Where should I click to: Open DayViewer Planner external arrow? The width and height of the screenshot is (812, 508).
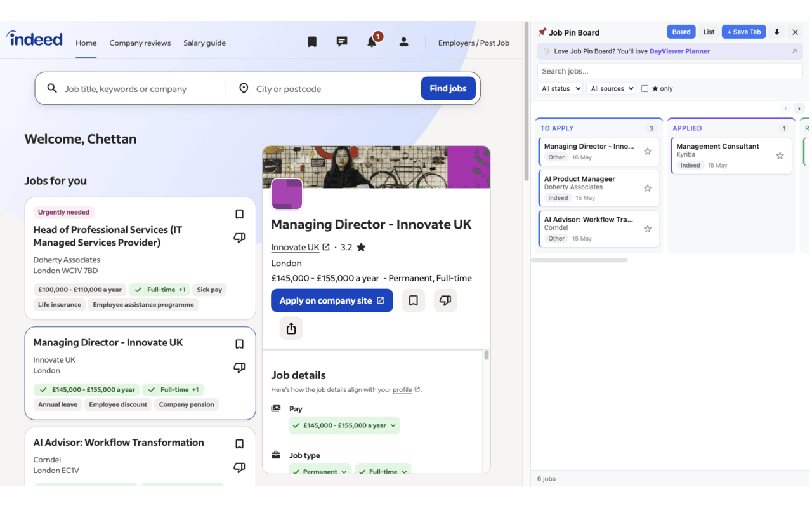[x=794, y=51]
